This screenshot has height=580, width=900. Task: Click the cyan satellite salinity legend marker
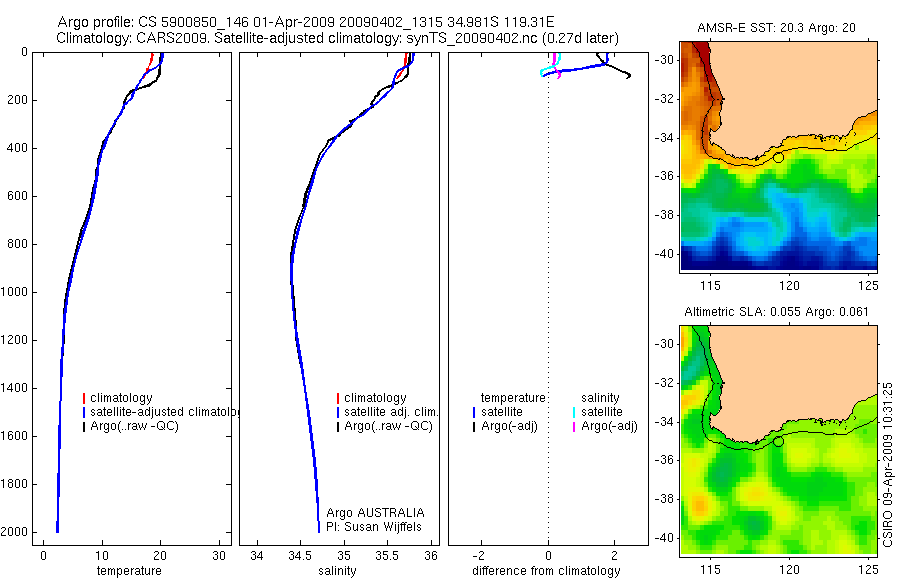coord(574,412)
